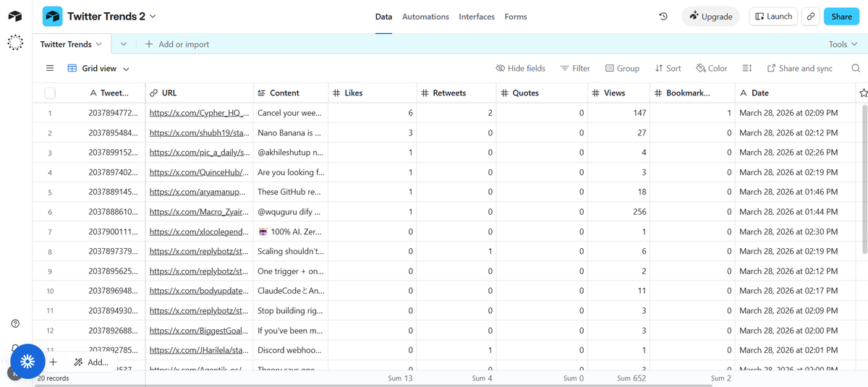Click row number 10
This screenshot has height=387, width=868.
(50, 291)
